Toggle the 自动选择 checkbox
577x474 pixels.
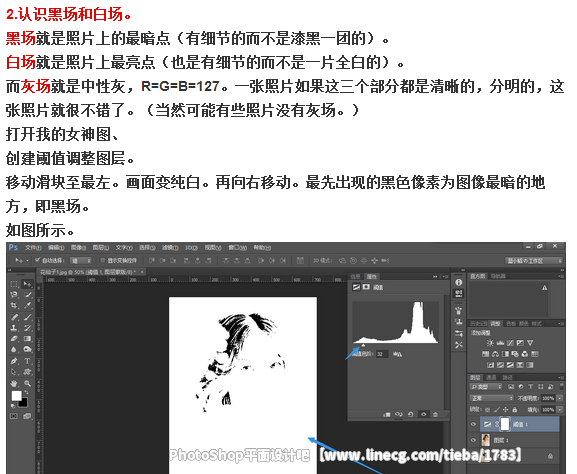point(37,260)
